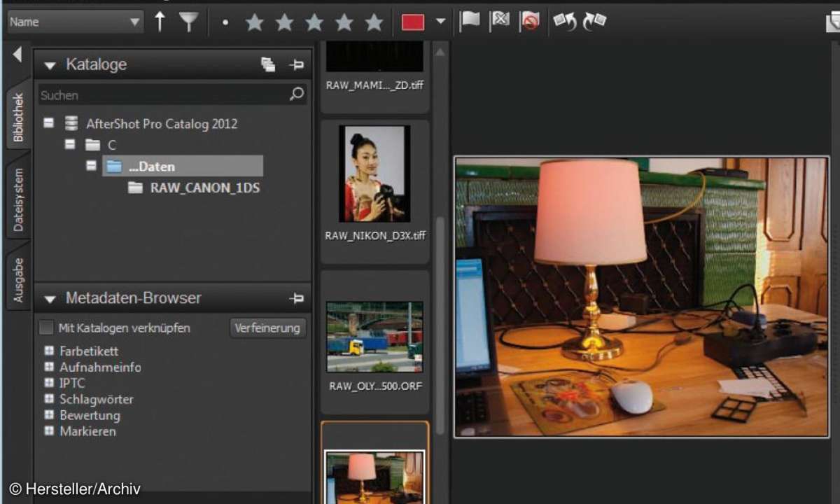Image resolution: width=840 pixels, height=504 pixels.
Task: Pin the Kataloge panel
Action: (x=297, y=65)
